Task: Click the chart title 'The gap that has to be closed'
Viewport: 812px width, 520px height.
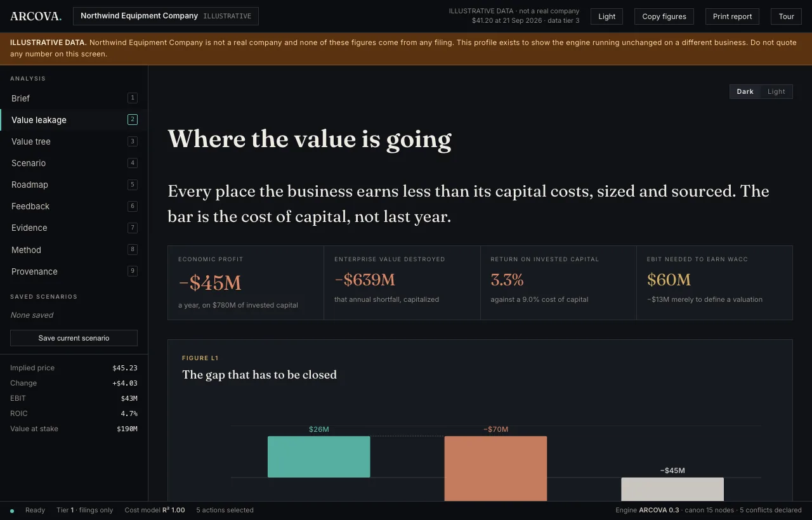Action: pyautogui.click(x=259, y=375)
